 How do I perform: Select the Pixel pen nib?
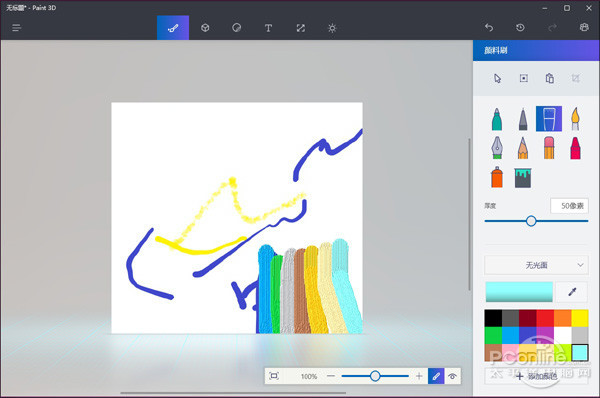tap(497, 147)
